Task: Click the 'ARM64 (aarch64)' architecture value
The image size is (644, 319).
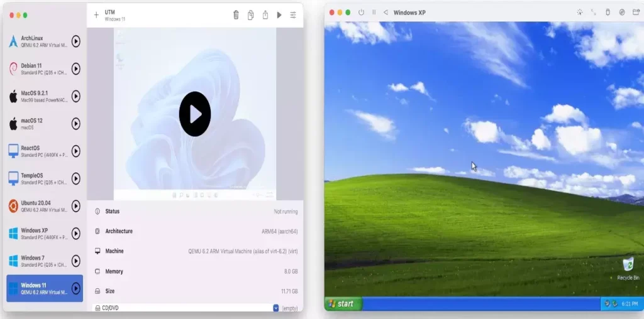Action: (280, 232)
